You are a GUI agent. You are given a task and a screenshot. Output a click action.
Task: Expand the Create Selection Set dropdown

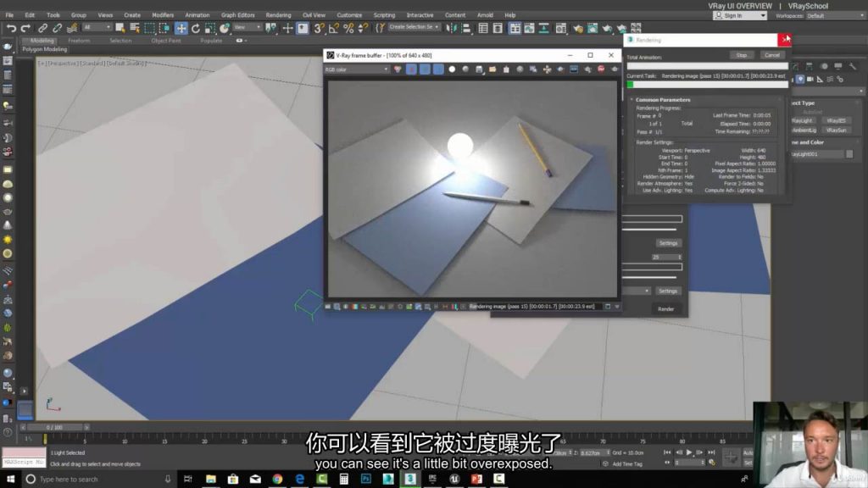click(x=414, y=27)
